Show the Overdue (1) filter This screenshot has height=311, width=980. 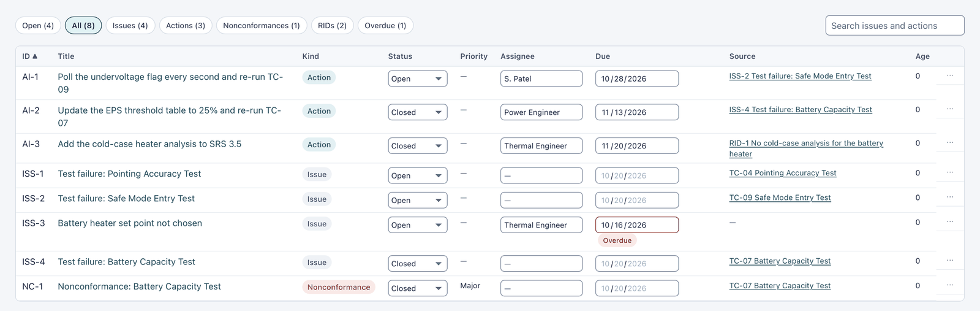pyautogui.click(x=385, y=26)
